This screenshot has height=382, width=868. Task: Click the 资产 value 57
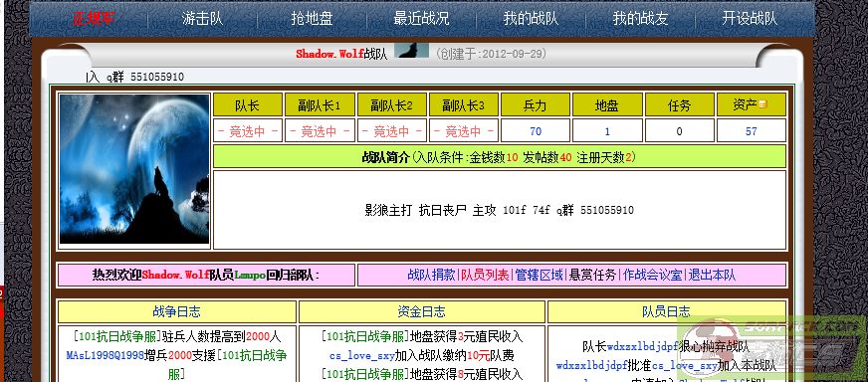coord(752,131)
